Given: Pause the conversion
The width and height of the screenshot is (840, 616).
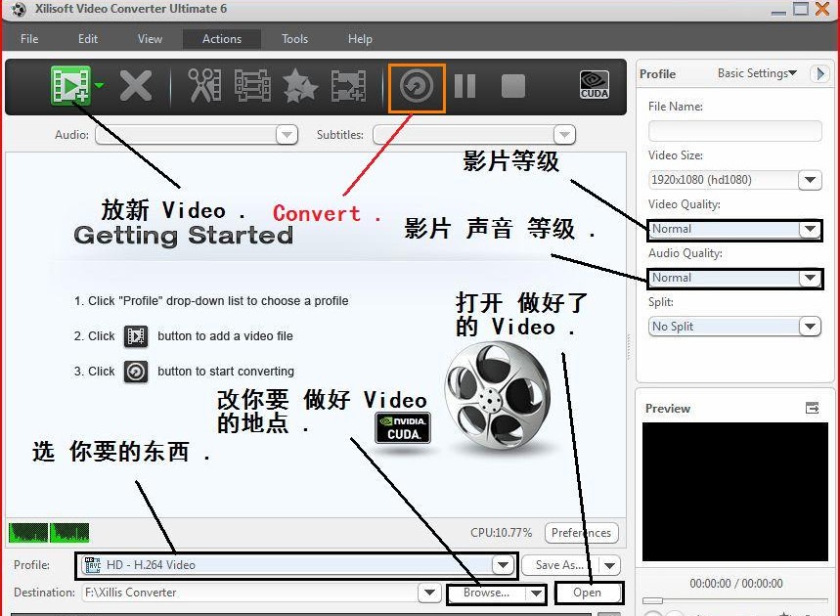Looking at the screenshot, I should coord(464,86).
